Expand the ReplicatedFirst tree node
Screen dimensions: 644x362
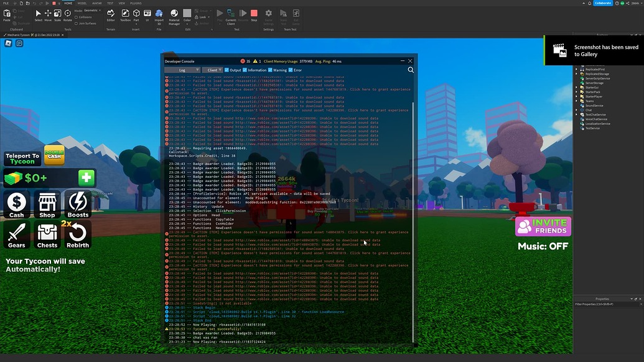point(576,70)
